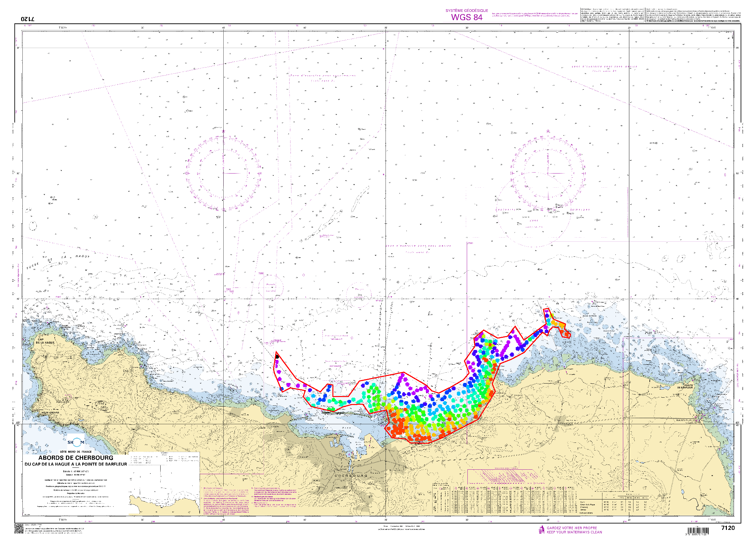Image resolution: width=756 pixels, height=543 pixels.
Task: Click the center of the left compass rose
Action: pyautogui.click(x=223, y=173)
